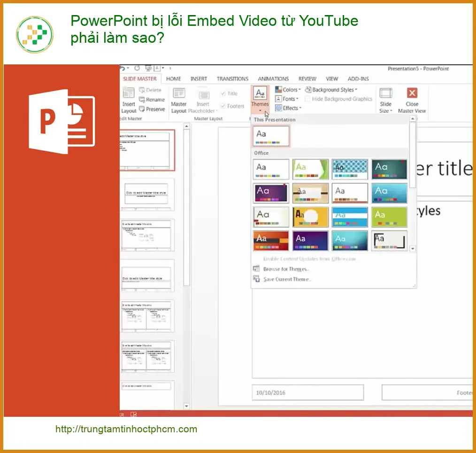
Task: Open the Themes gallery button
Action: (x=260, y=100)
